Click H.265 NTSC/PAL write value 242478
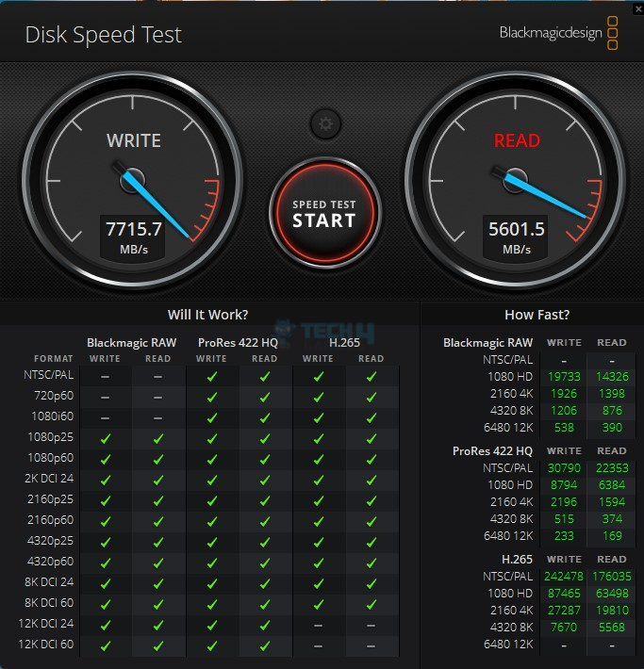Screen dimensions: 644x669 (564, 577)
